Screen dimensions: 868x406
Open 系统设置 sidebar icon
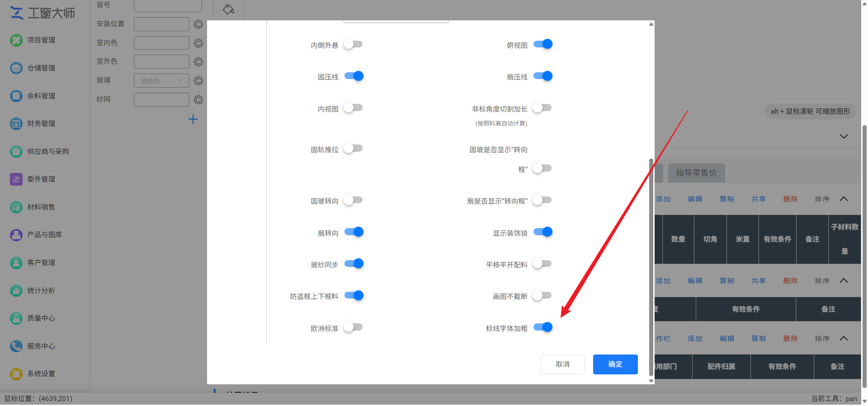(16, 374)
